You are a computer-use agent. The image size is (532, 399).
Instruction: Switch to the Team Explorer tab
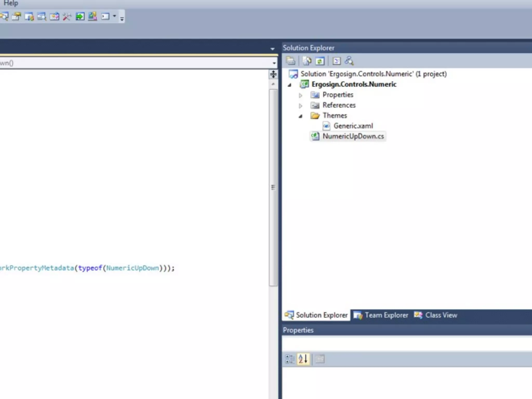(381, 315)
